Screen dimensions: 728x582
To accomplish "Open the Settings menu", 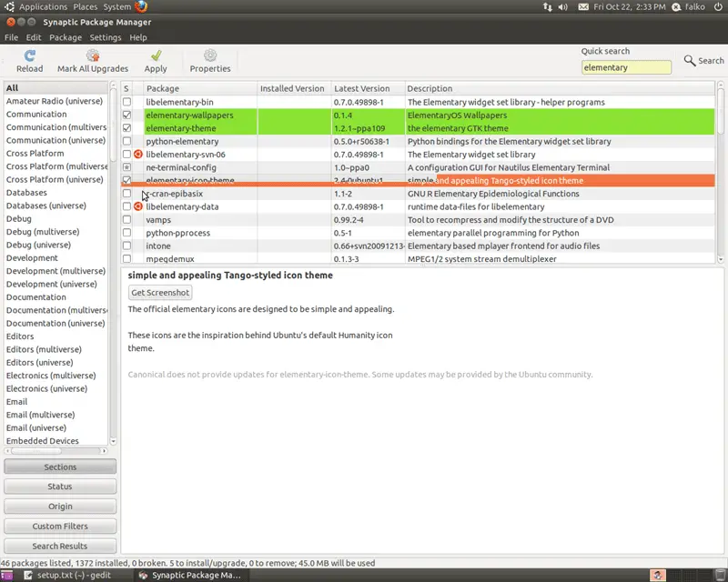I will 106,37.
